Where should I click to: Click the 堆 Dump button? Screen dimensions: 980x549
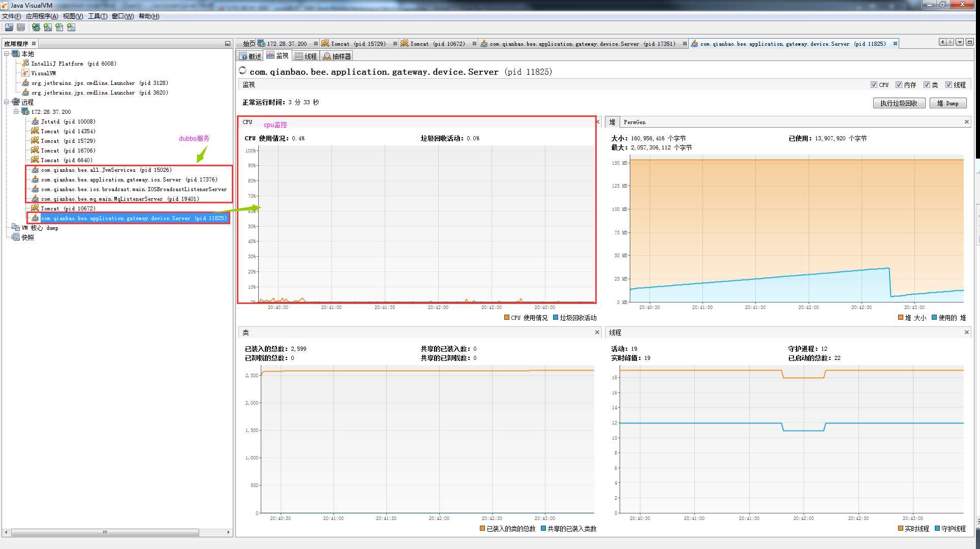click(x=948, y=103)
